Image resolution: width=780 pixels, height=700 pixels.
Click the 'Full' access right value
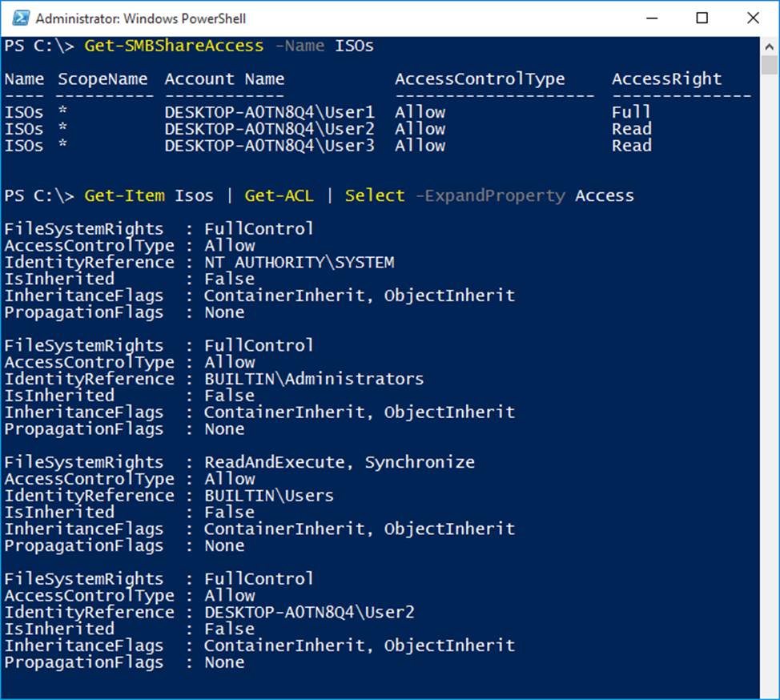(x=631, y=112)
